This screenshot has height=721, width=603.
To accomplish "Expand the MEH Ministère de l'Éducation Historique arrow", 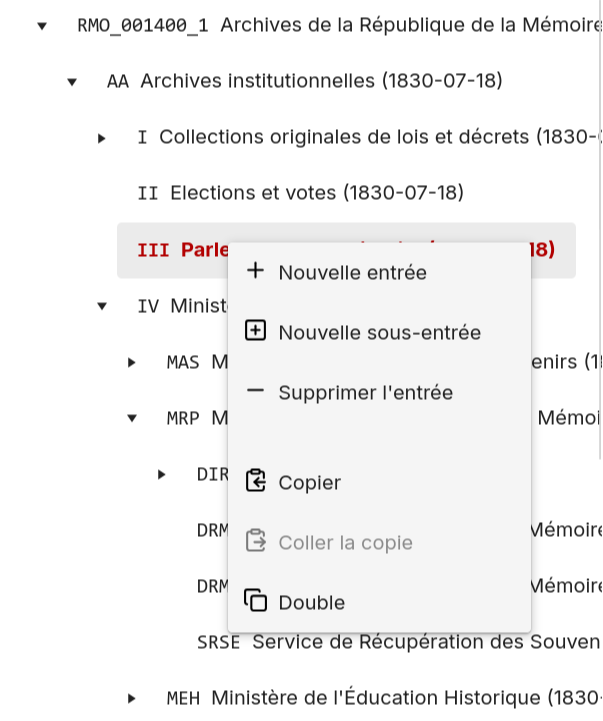I will (132, 698).
